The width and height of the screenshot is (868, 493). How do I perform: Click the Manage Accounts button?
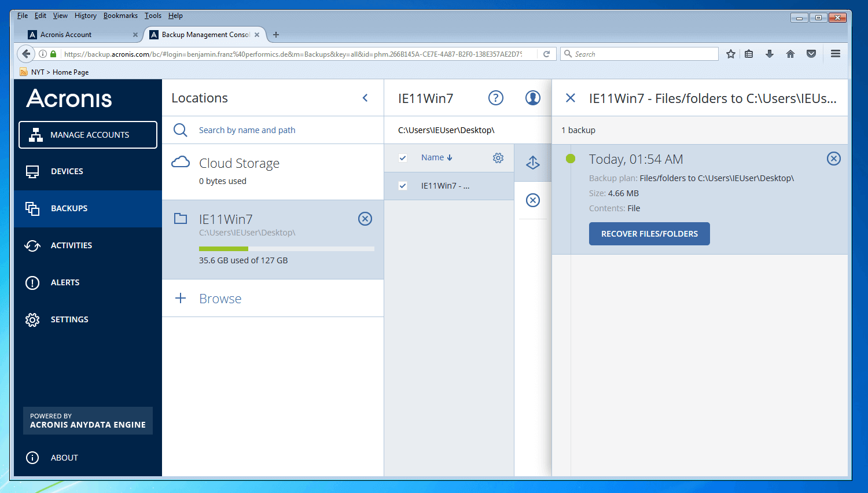88,135
